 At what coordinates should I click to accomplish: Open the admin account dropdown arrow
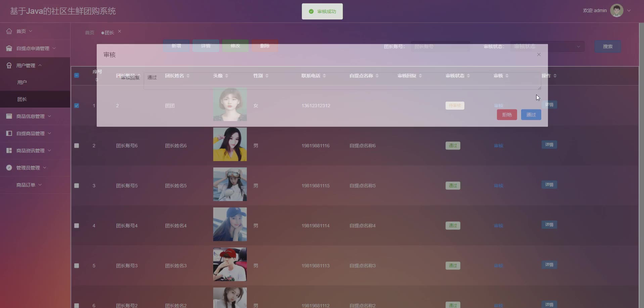tap(629, 10)
